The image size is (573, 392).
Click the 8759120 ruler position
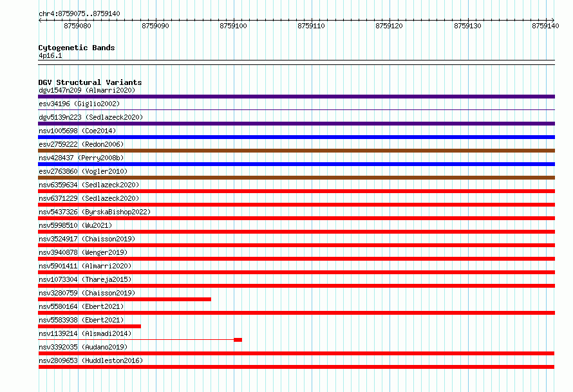click(x=389, y=26)
